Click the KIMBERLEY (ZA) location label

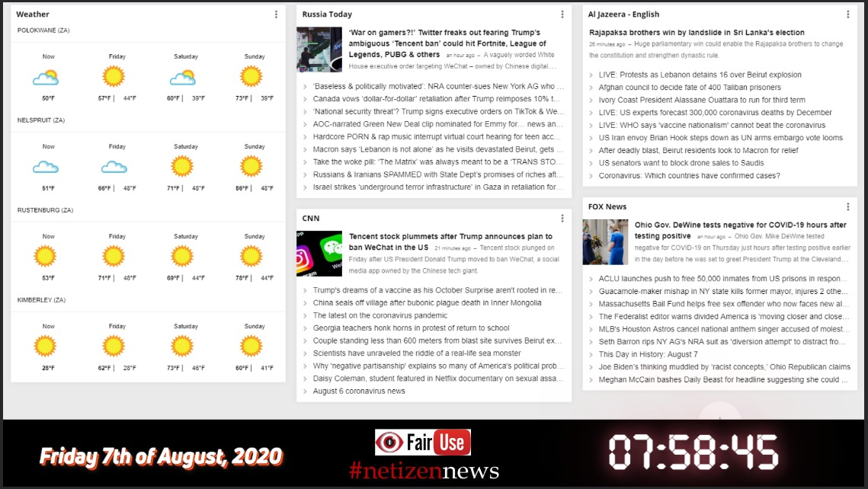tap(41, 300)
